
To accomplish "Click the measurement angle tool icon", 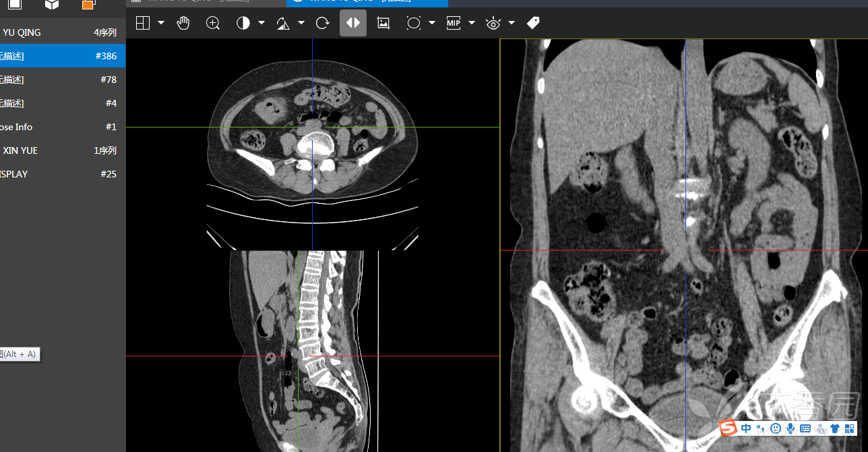I will click(283, 23).
